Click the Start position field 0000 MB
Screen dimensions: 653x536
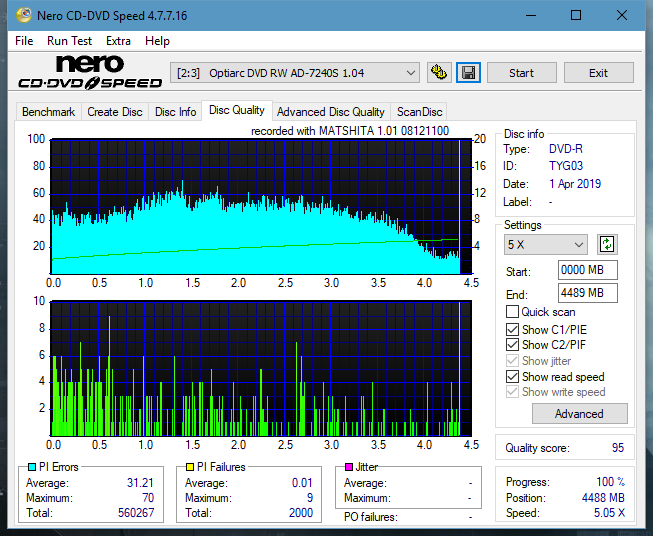pyautogui.click(x=587, y=270)
